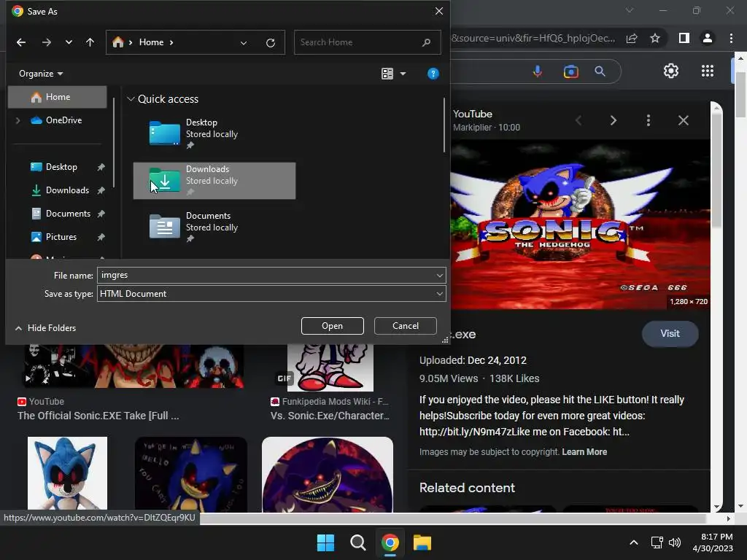This screenshot has height=560, width=747.
Task: Select Downloads in the sidebar
Action: (x=67, y=190)
